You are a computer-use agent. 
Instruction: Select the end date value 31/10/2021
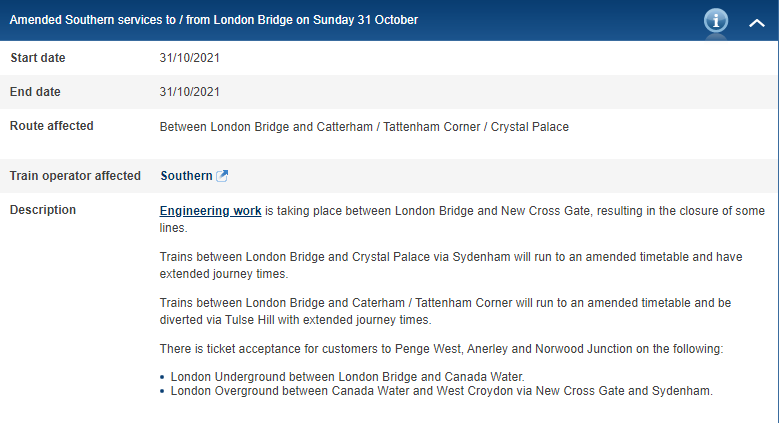click(190, 92)
